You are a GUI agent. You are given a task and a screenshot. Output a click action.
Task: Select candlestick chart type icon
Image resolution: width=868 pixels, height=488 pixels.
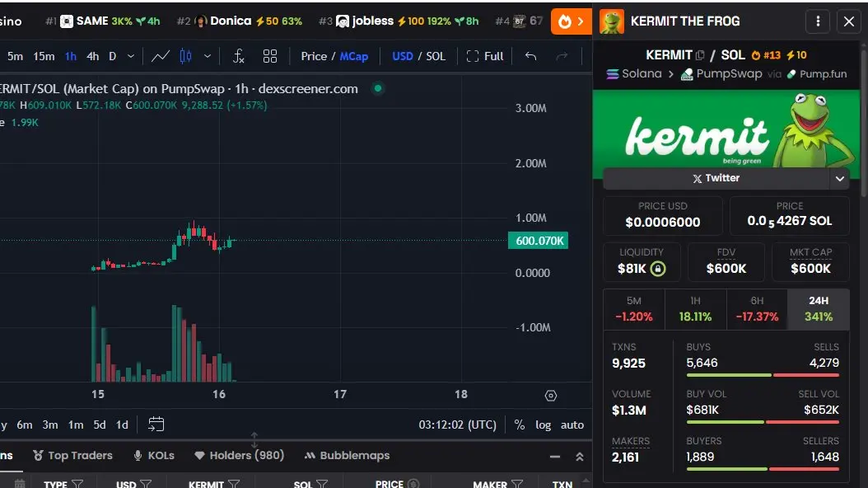[x=185, y=56]
